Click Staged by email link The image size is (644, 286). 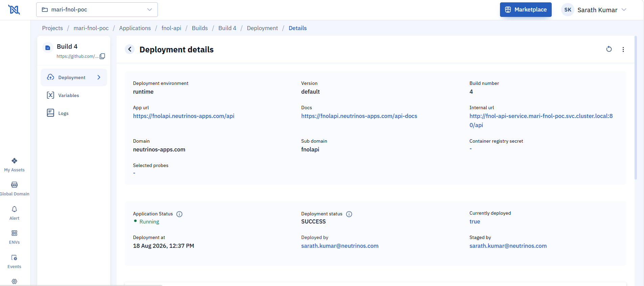pyautogui.click(x=508, y=246)
